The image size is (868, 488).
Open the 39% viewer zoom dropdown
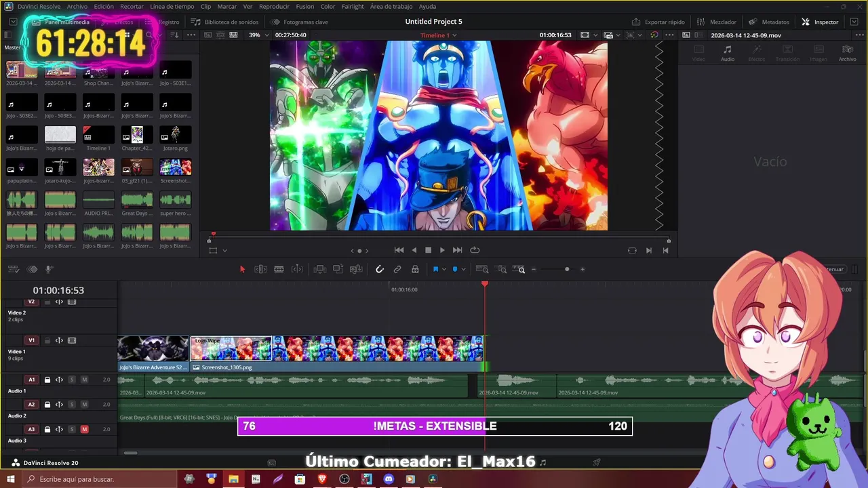pyautogui.click(x=258, y=35)
